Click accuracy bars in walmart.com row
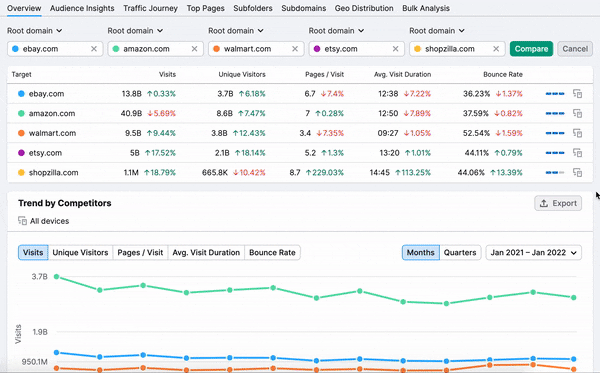This screenshot has height=373, width=600. point(555,133)
